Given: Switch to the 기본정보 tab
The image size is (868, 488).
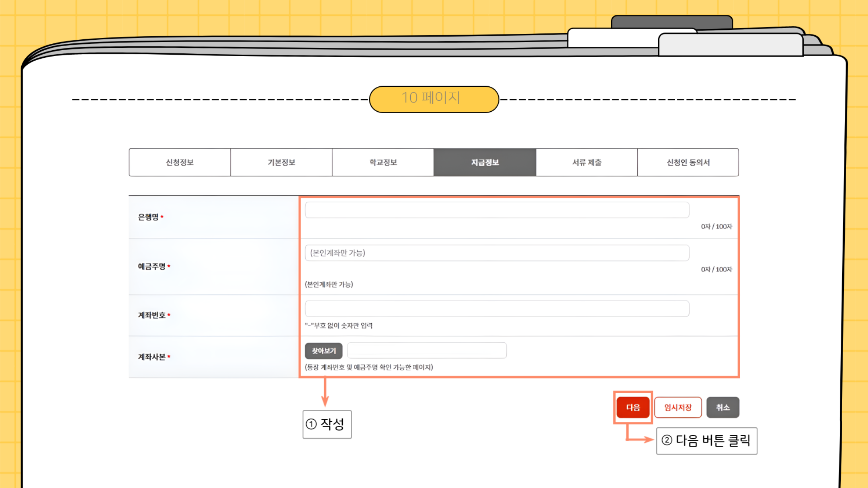Looking at the screenshot, I should (281, 162).
